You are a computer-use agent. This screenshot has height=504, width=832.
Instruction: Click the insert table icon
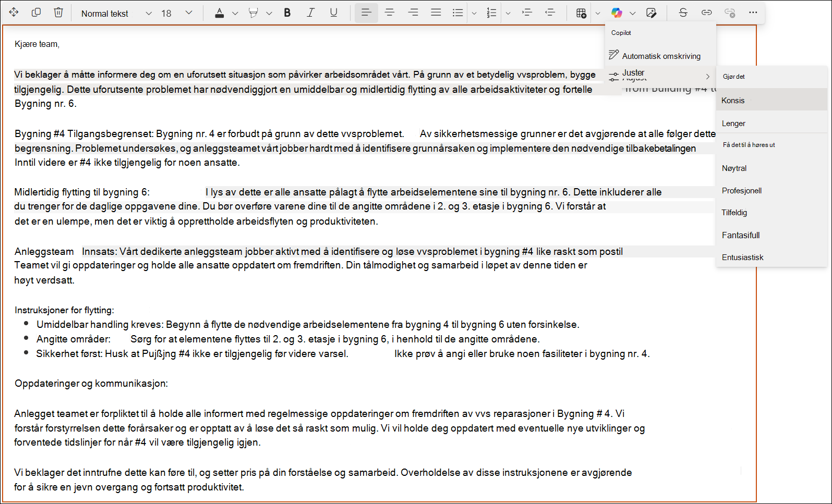581,13
